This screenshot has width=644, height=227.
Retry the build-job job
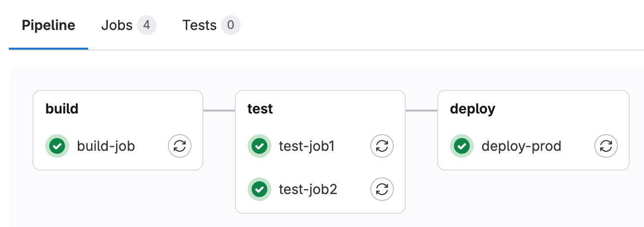(x=180, y=146)
